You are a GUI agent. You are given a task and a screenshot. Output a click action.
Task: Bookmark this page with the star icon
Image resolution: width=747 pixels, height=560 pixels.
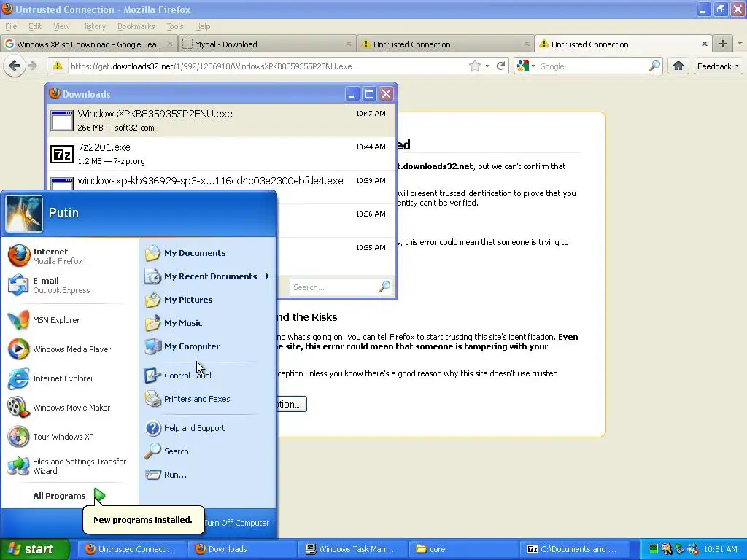[x=474, y=66]
